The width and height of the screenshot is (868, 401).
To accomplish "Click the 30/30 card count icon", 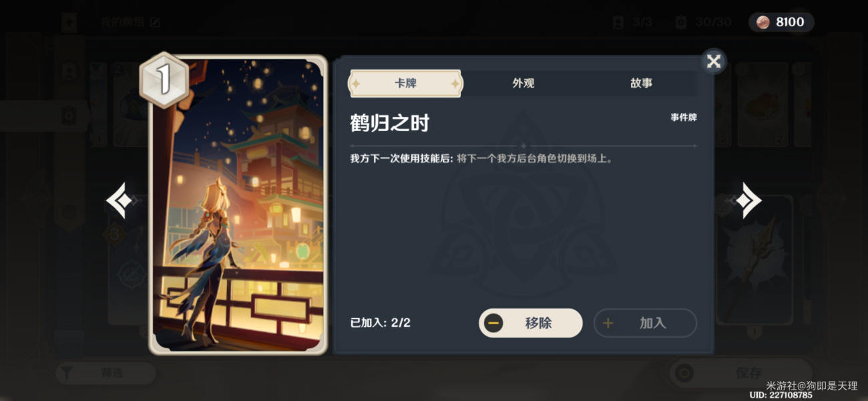I will [681, 22].
